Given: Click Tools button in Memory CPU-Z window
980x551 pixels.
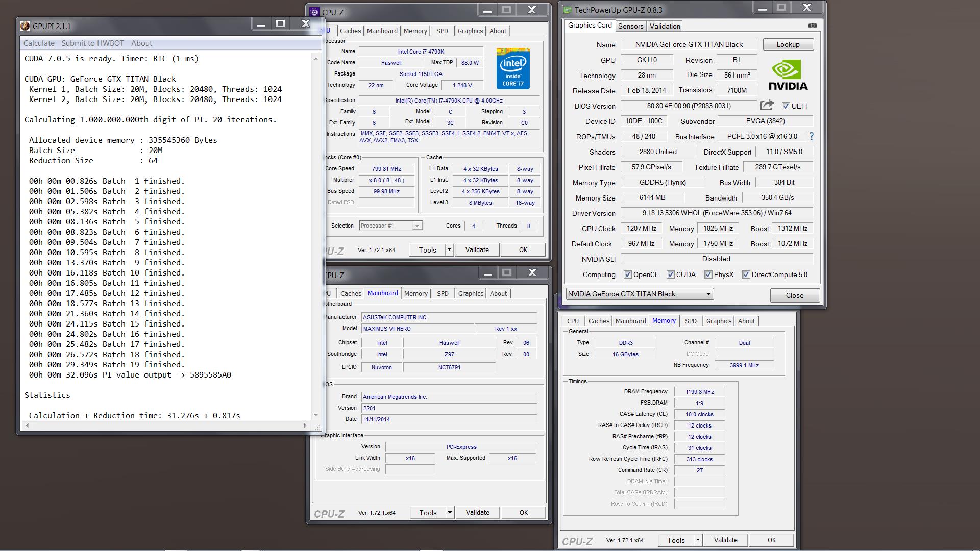Looking at the screenshot, I should [676, 540].
